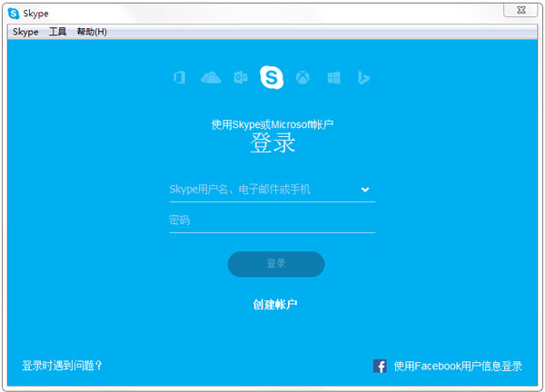The image size is (545, 392).
Task: Click into the 密码 password field
Action: tap(272, 220)
